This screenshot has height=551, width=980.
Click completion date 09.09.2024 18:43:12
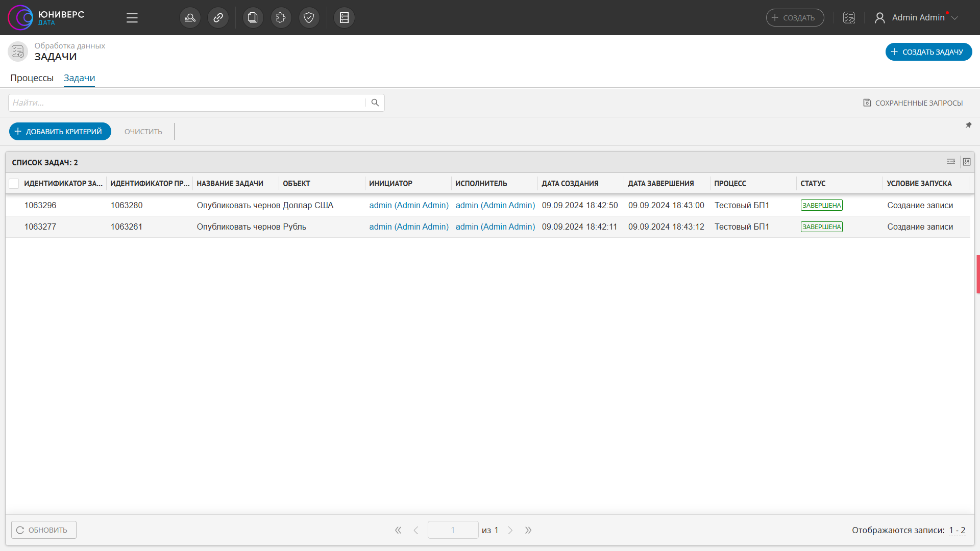666,227
